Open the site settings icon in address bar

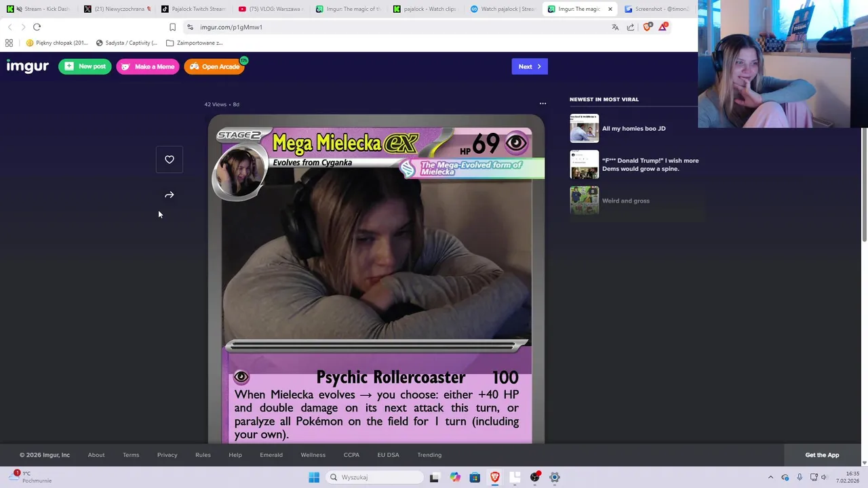(191, 27)
